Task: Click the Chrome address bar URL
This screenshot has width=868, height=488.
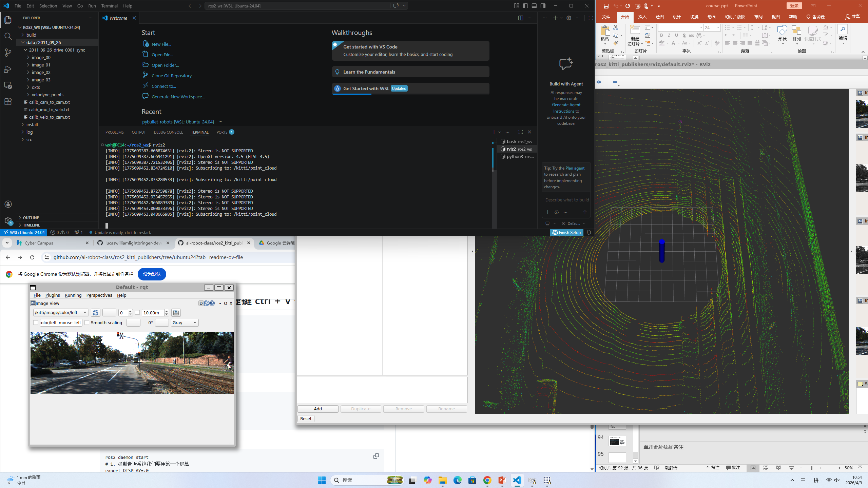Action: coord(148,257)
